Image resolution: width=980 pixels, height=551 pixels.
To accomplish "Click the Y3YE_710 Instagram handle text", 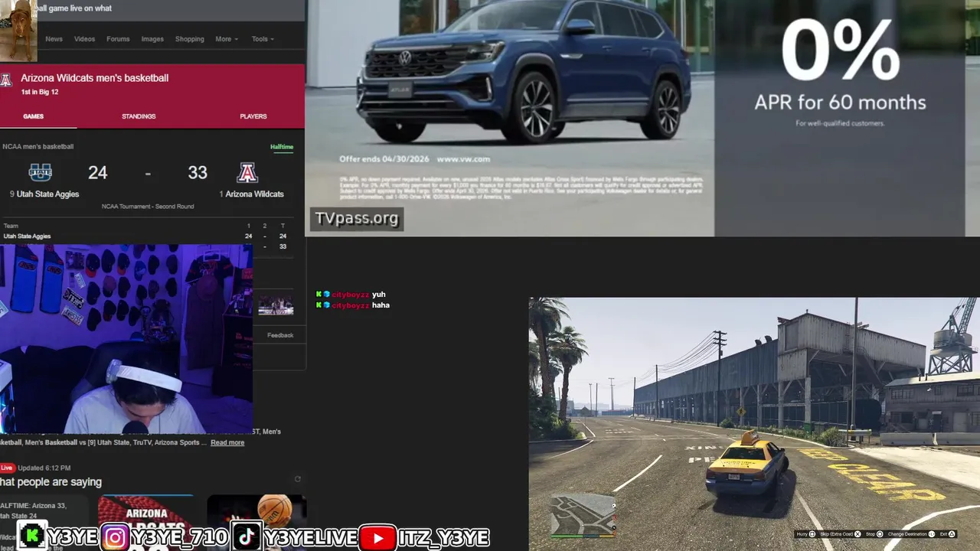I will 179,538.
